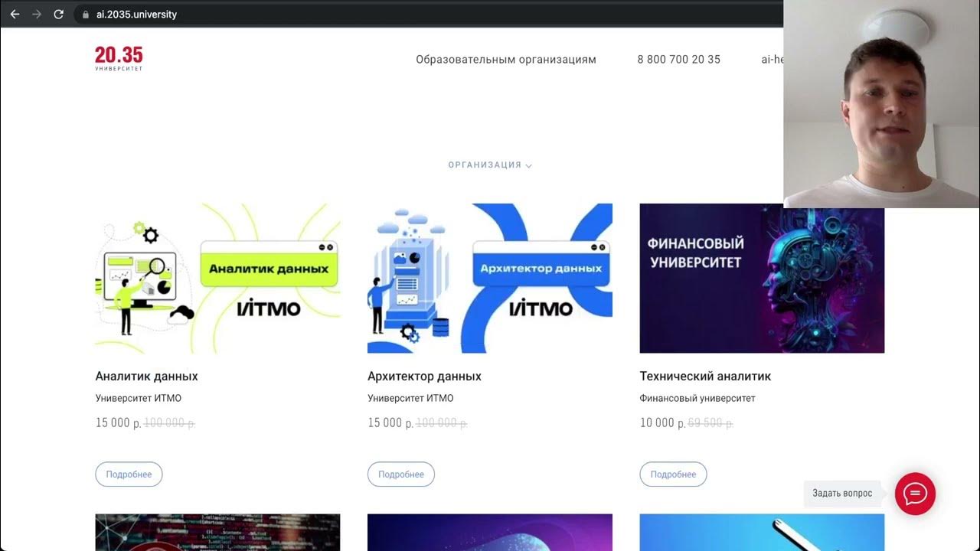Click the Задать вопрос label
Image resolution: width=980 pixels, height=551 pixels.
click(x=842, y=494)
